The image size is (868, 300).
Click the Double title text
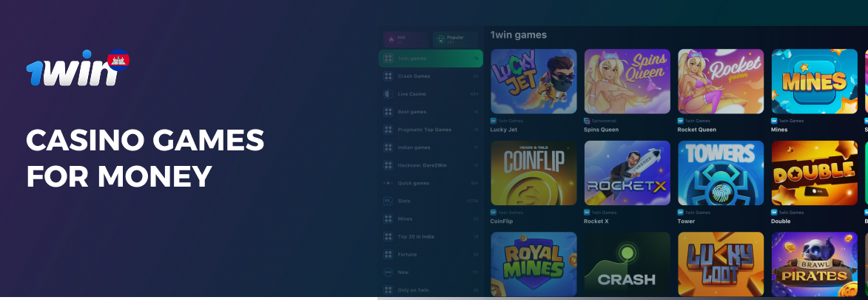point(781,221)
